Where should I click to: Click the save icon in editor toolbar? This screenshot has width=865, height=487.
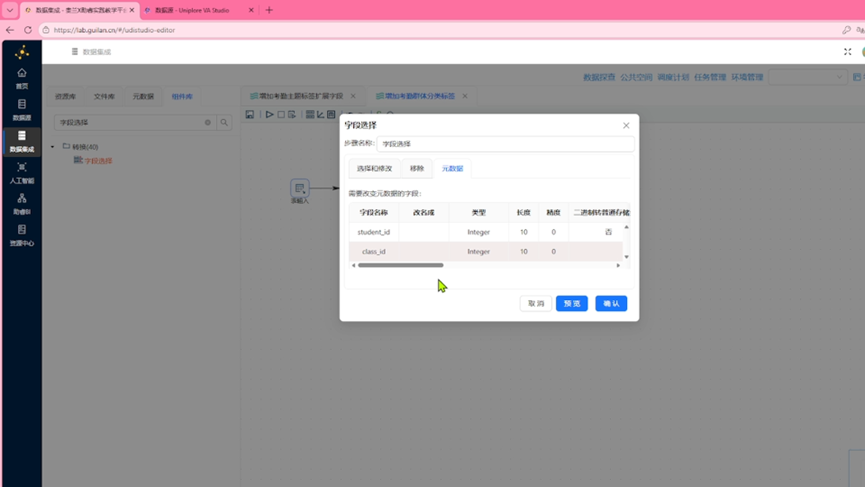point(250,114)
